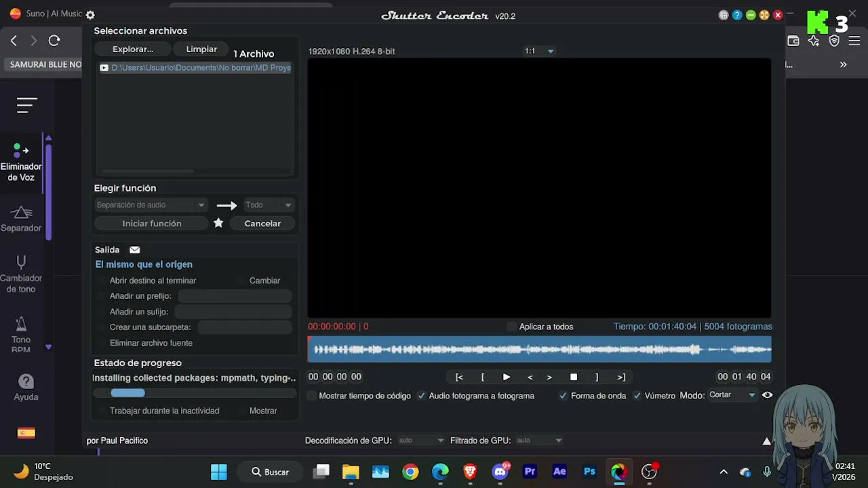The width and height of the screenshot is (868, 488).
Task: Open Cambiador de tono tool
Action: click(x=21, y=274)
